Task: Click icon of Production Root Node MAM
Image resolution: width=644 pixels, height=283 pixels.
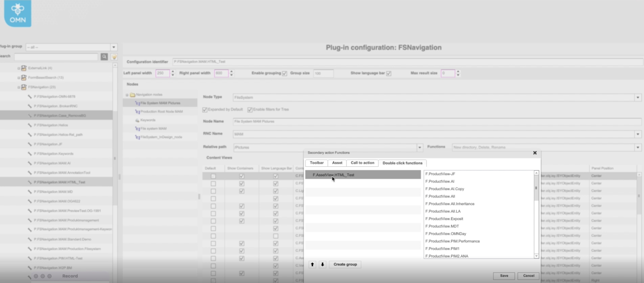Action: tap(137, 112)
